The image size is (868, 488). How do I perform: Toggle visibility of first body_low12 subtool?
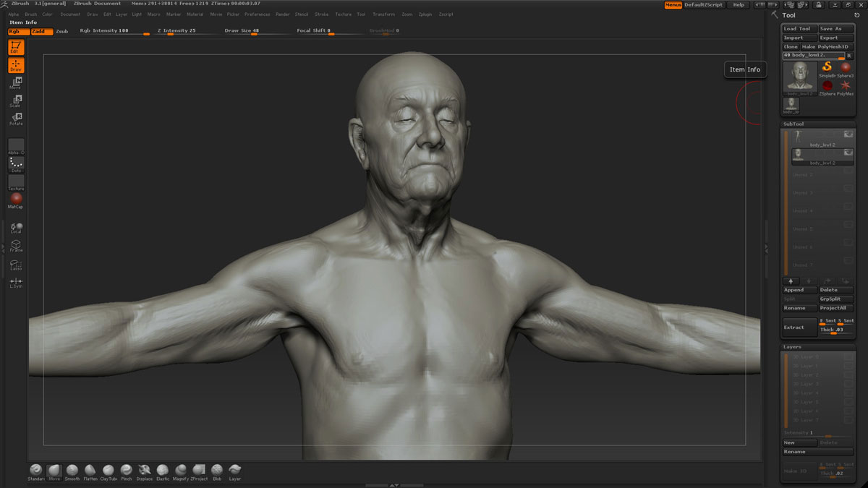click(x=848, y=134)
